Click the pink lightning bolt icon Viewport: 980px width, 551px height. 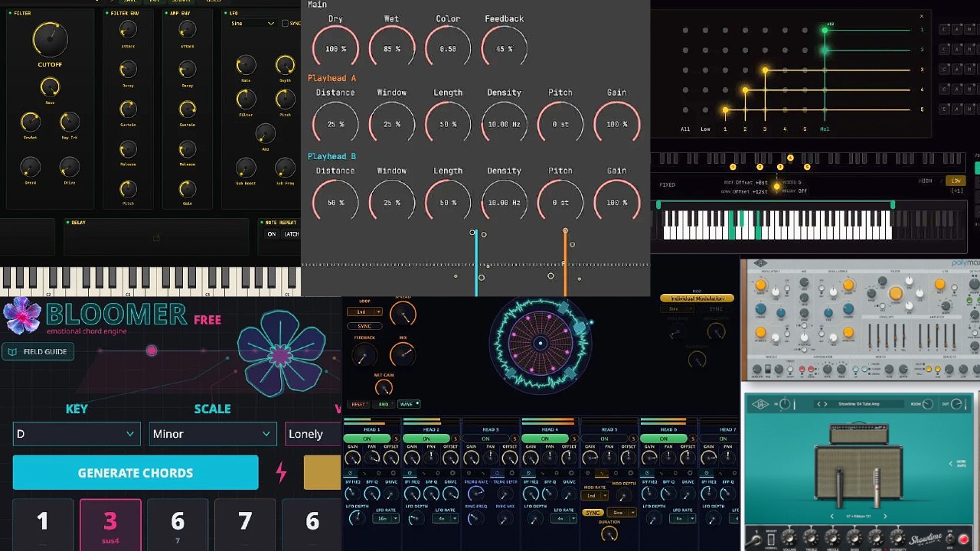(x=281, y=472)
